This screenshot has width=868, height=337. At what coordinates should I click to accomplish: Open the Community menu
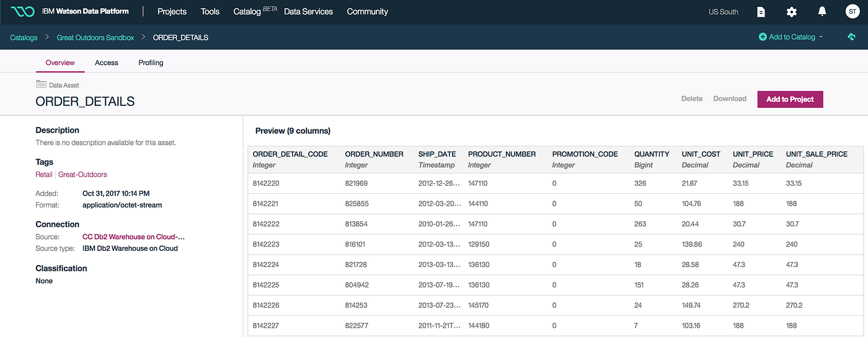pyautogui.click(x=368, y=12)
